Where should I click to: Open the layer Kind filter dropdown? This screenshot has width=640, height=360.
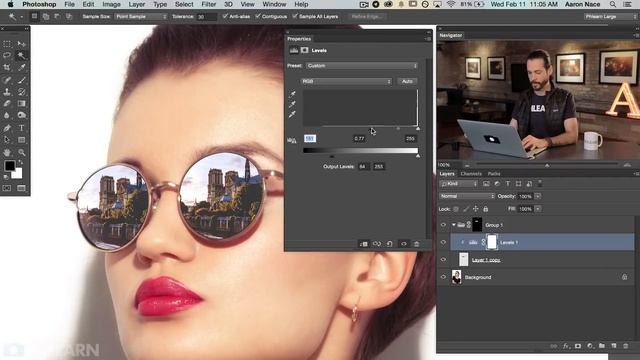pos(459,184)
